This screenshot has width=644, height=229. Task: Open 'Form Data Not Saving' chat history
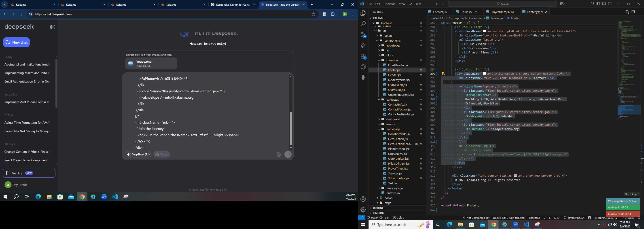pos(27,131)
